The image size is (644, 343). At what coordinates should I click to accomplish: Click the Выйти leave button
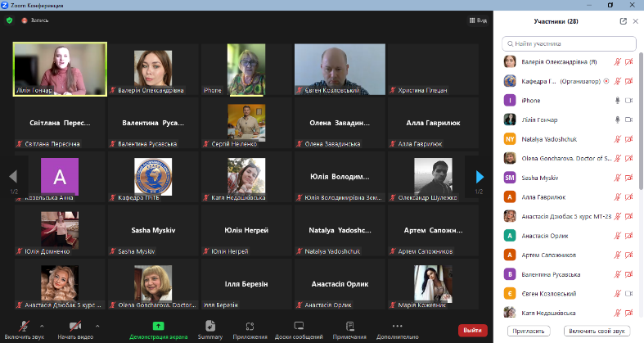tap(473, 330)
